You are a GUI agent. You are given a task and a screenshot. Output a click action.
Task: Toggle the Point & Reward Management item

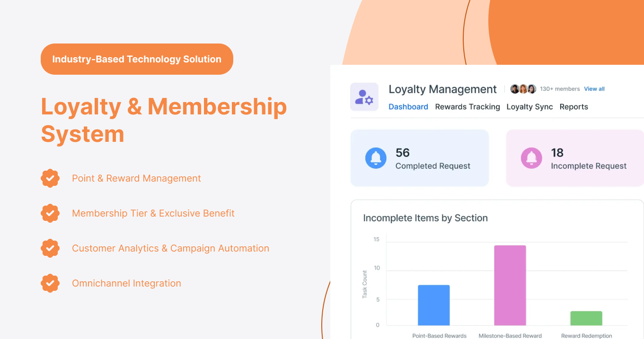(136, 178)
